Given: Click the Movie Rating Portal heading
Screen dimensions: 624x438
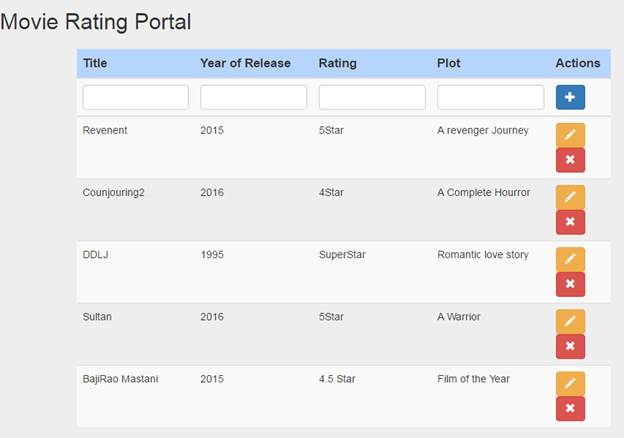Looking at the screenshot, I should coord(96,21).
